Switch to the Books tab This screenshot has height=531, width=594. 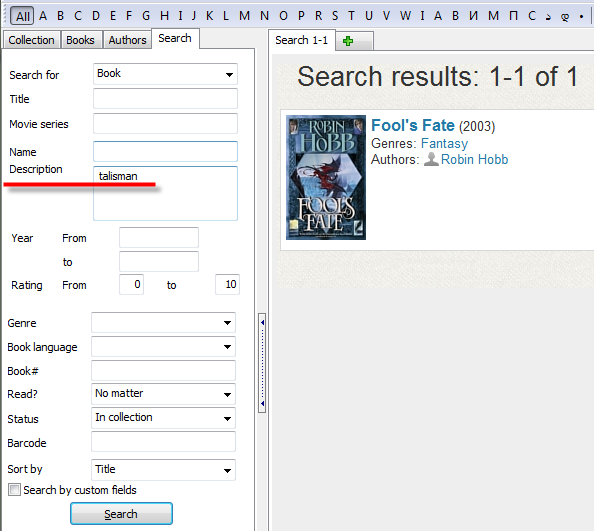[80, 40]
